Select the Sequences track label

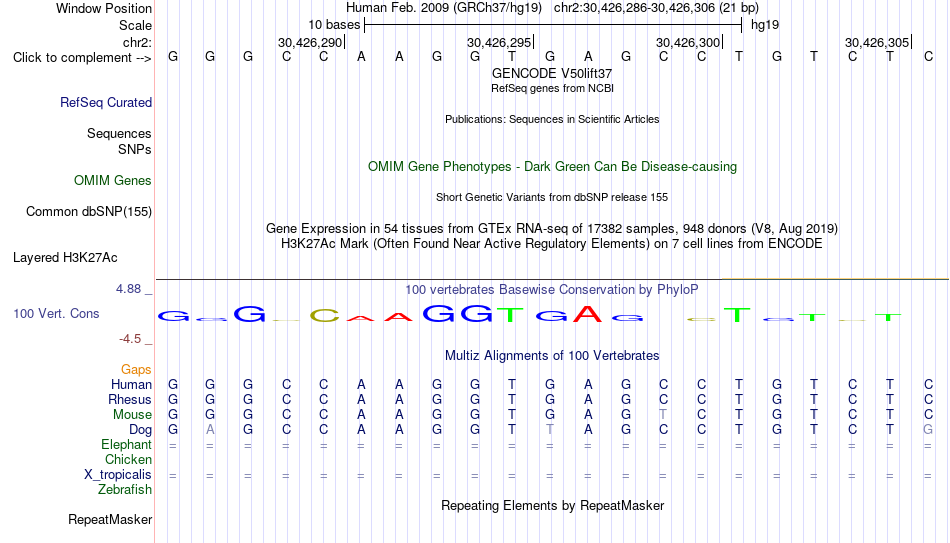coord(119,133)
